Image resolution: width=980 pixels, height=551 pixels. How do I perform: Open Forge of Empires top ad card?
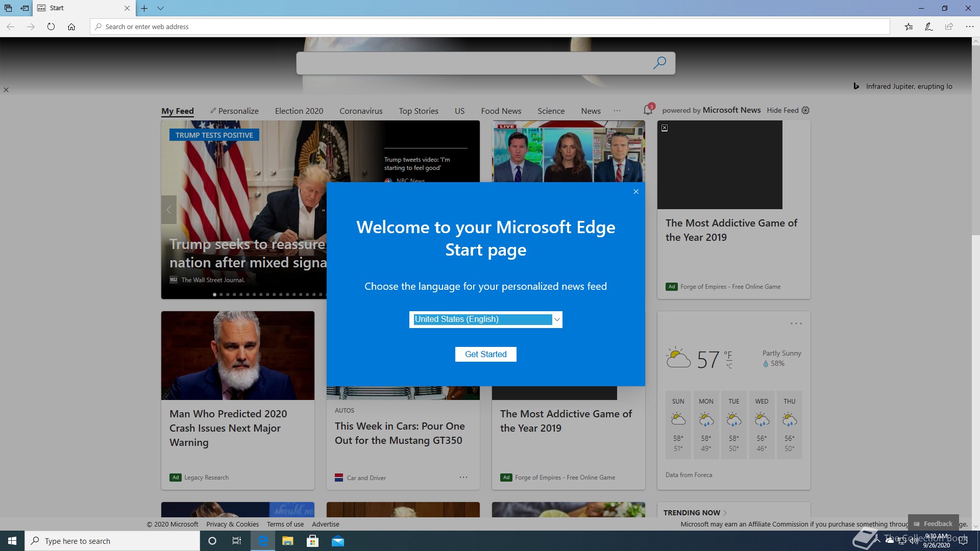(733, 210)
